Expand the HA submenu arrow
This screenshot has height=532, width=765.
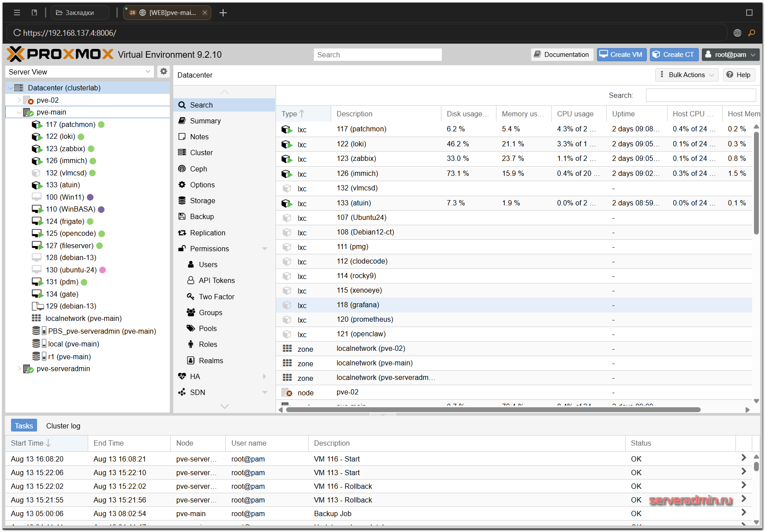[x=265, y=376]
